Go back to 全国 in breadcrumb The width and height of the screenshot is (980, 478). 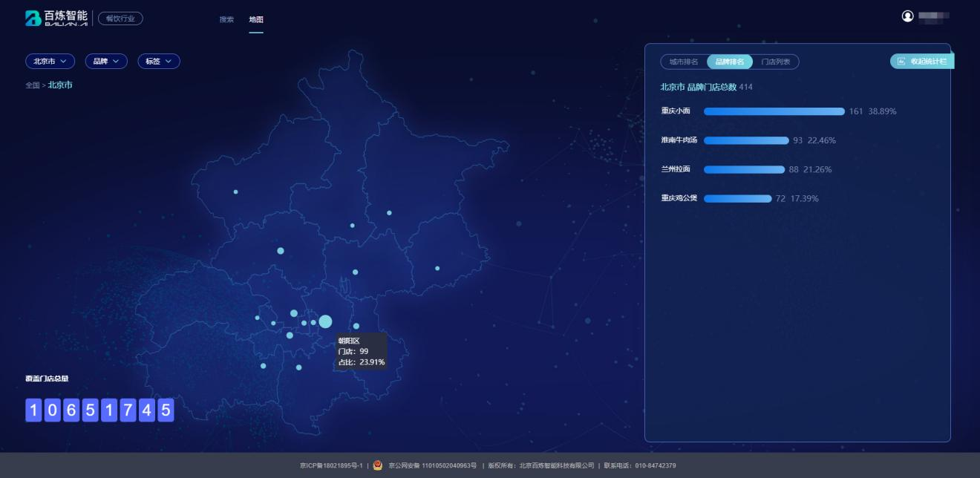pos(32,85)
